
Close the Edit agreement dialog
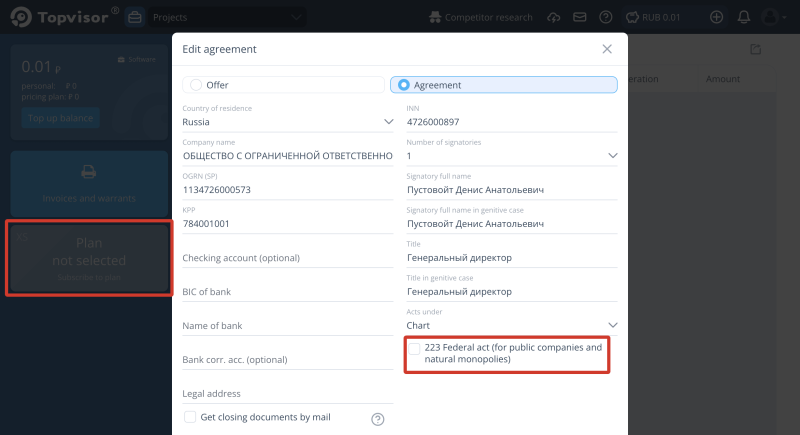coord(607,49)
